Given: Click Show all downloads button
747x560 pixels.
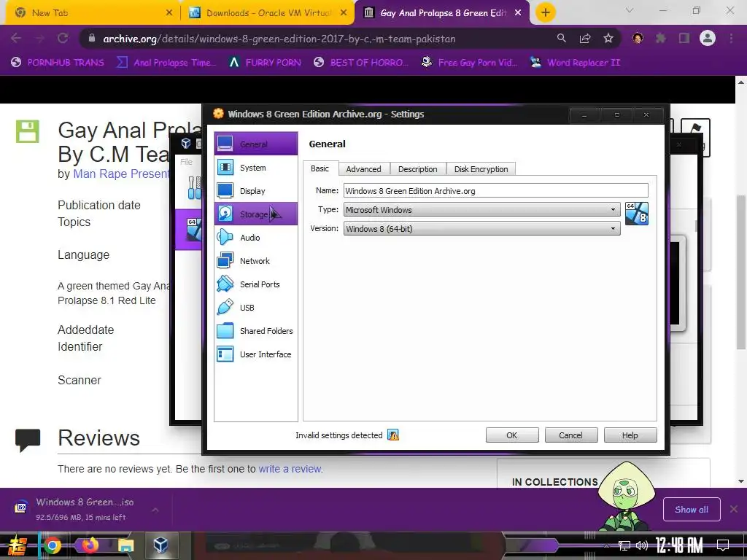Looking at the screenshot, I should click(692, 510).
